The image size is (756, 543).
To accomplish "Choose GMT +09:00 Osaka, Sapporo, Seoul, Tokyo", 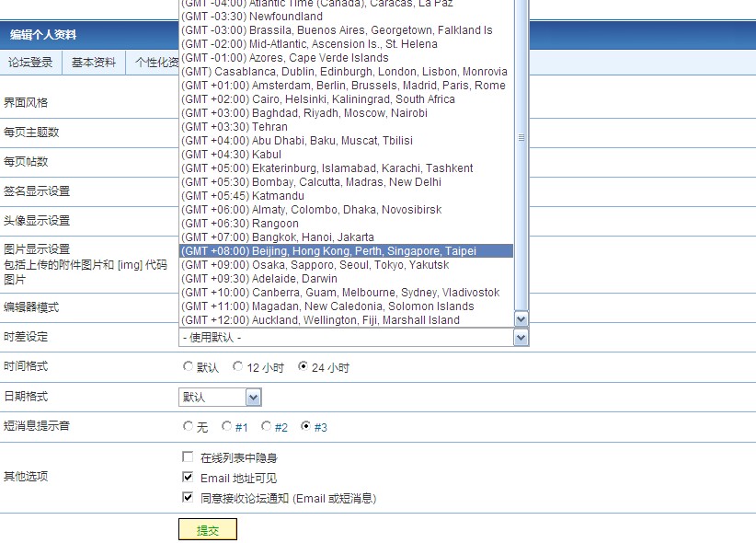I will [x=346, y=265].
